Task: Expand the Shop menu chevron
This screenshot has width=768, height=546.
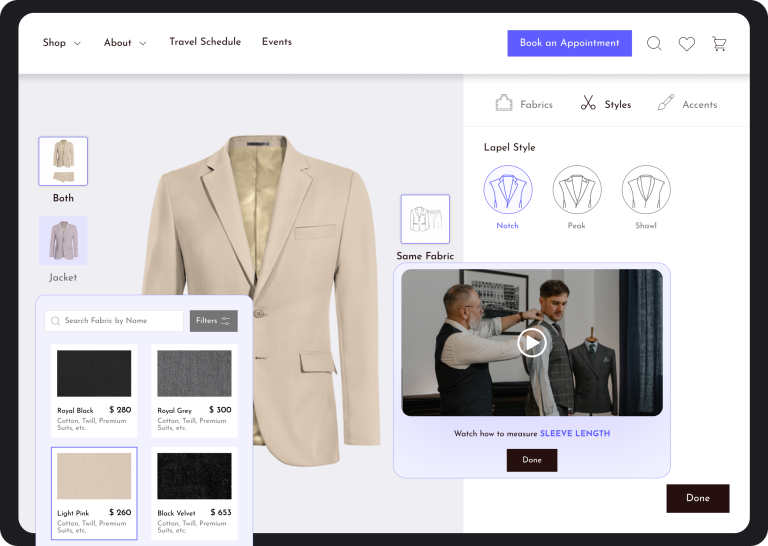Action: tap(77, 44)
